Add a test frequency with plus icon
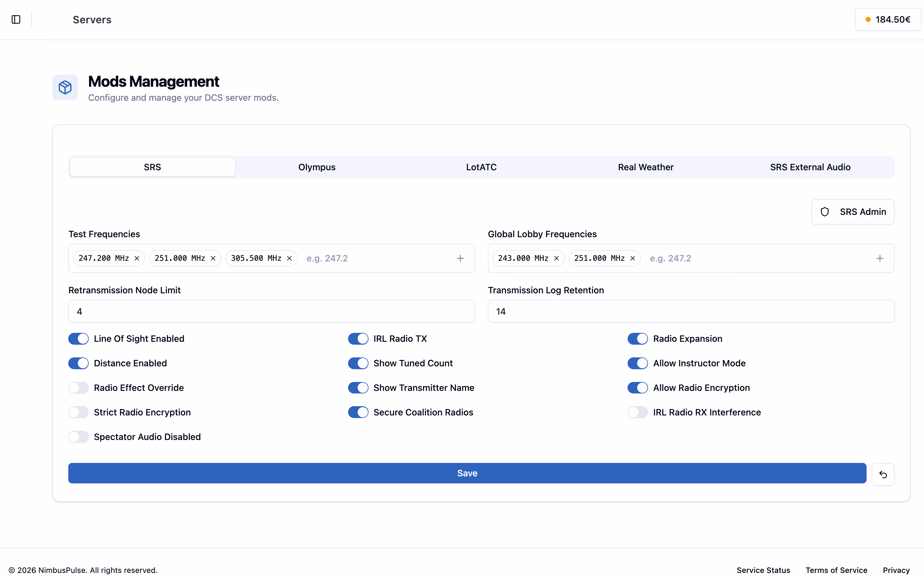924x579 pixels. [x=460, y=259]
